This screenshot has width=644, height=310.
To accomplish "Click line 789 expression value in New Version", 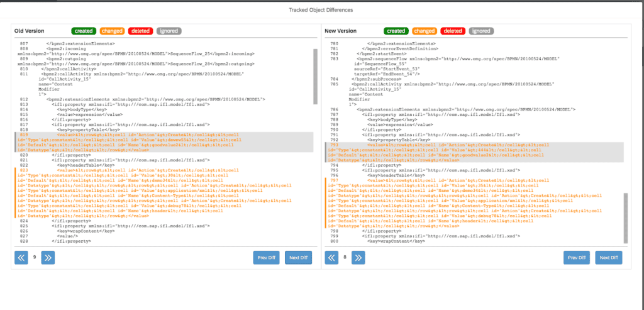I will click(400, 125).
